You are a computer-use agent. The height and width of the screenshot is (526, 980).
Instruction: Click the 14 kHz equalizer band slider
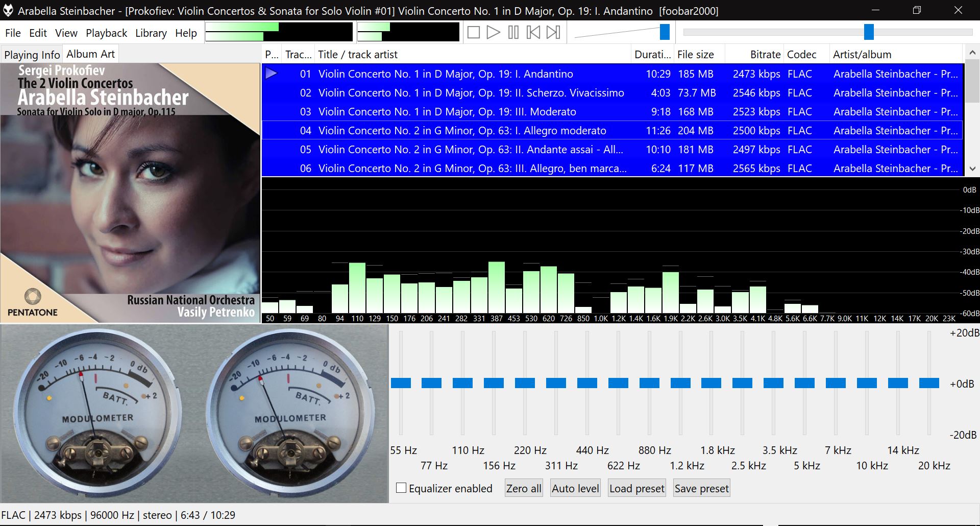pyautogui.click(x=898, y=383)
